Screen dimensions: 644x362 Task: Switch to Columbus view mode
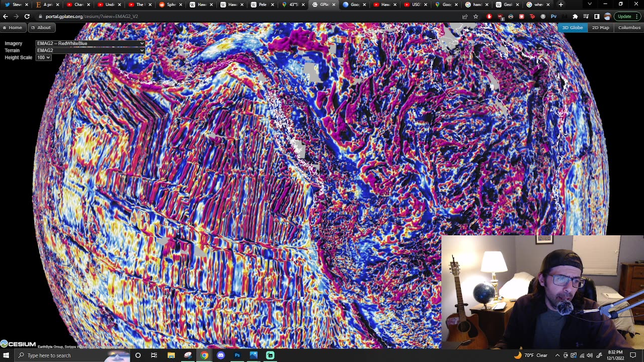pos(629,28)
